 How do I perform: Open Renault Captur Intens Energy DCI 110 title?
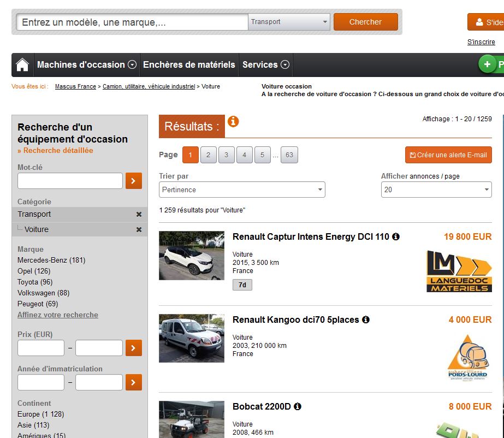tap(311, 236)
